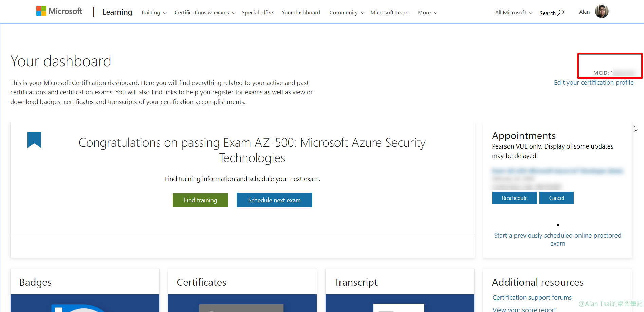This screenshot has height=312, width=644.
Task: Expand Certifications & exams dropdown
Action: click(x=205, y=13)
